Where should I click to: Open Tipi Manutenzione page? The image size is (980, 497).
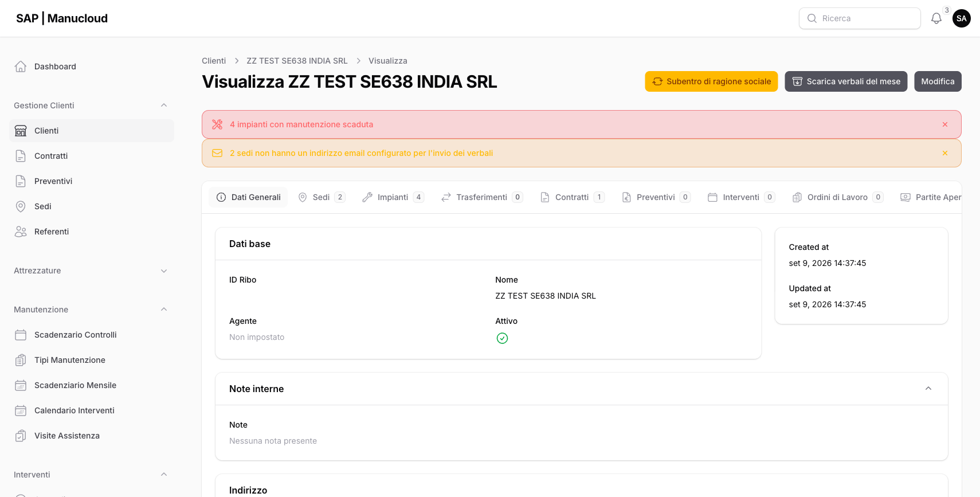[92, 360]
